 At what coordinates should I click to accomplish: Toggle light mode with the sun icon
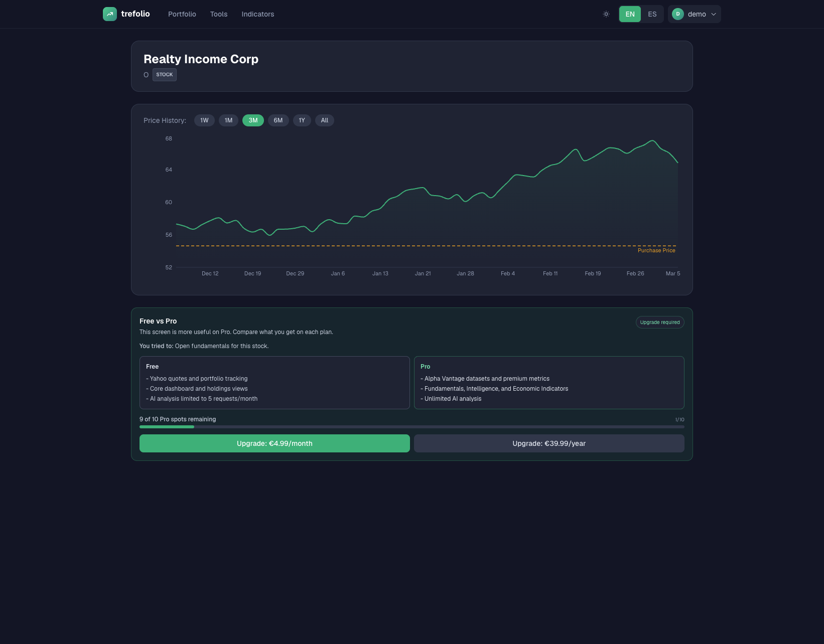606,14
